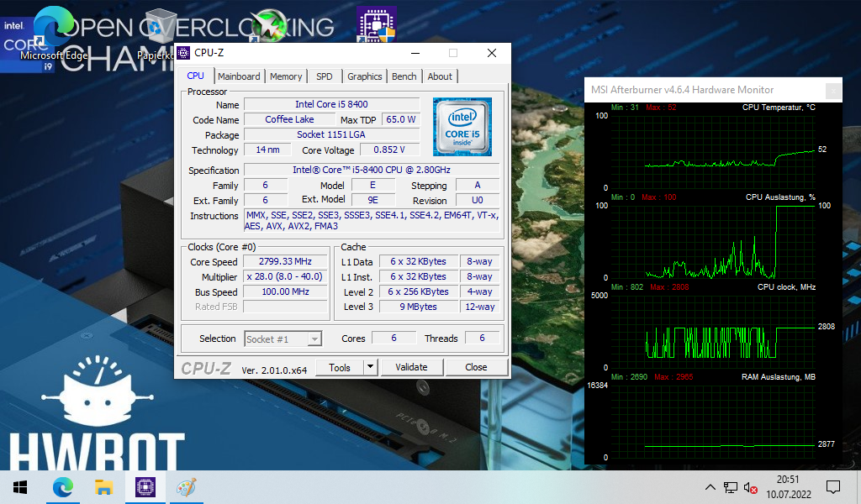861x504 pixels.
Task: Open the notification center icon
Action: pyautogui.click(x=833, y=487)
